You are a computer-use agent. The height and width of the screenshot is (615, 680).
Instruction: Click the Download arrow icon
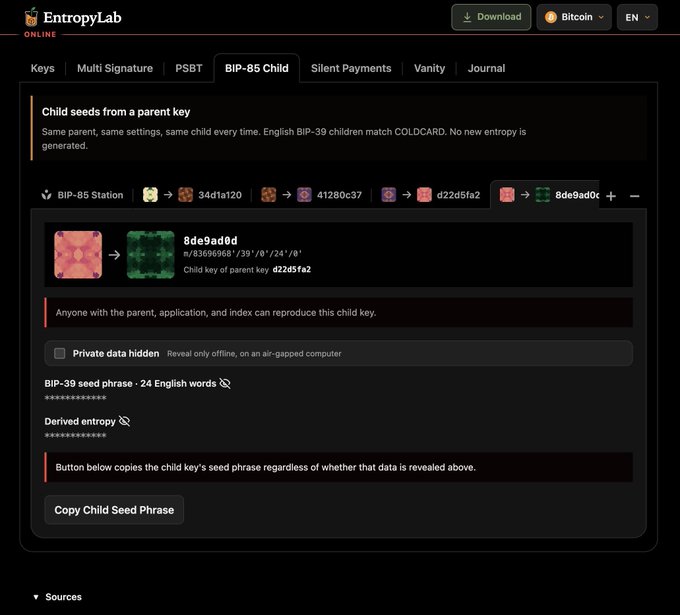pyautogui.click(x=467, y=17)
